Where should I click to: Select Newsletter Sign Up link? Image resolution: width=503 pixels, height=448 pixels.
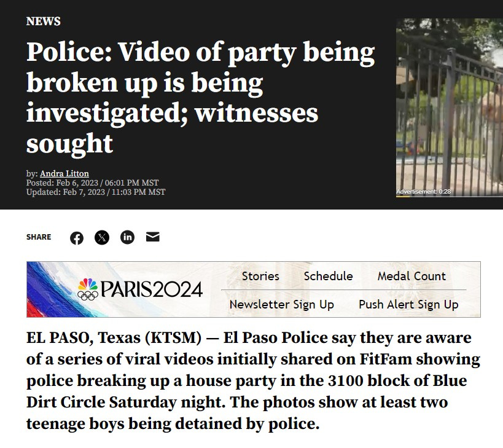pyautogui.click(x=282, y=304)
